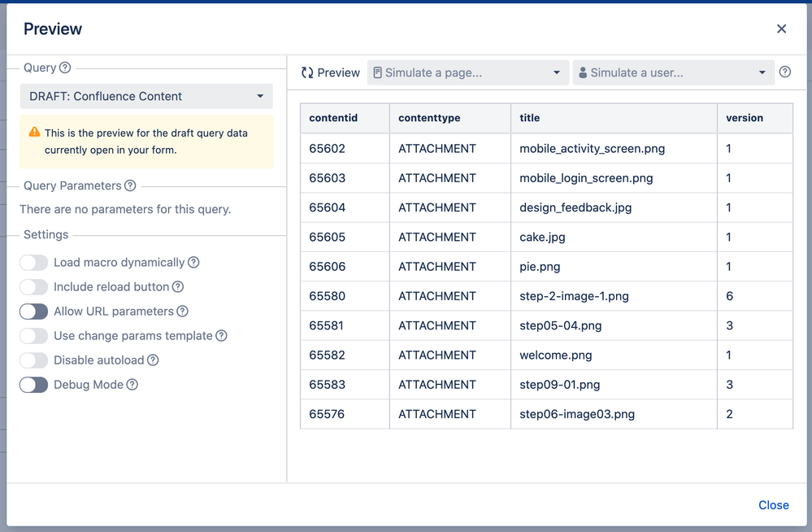Select the design_feedback.jpg cell
Viewport: 812px width, 532px height.
pyautogui.click(x=614, y=208)
